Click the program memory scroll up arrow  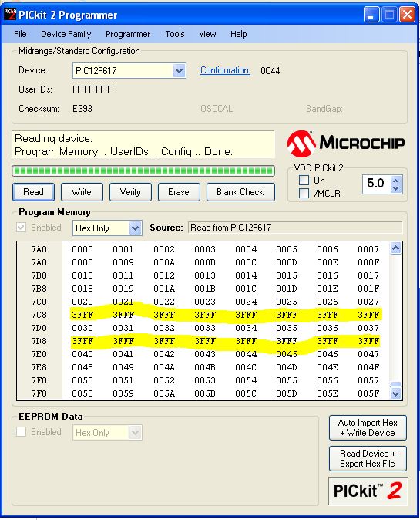pos(396,248)
